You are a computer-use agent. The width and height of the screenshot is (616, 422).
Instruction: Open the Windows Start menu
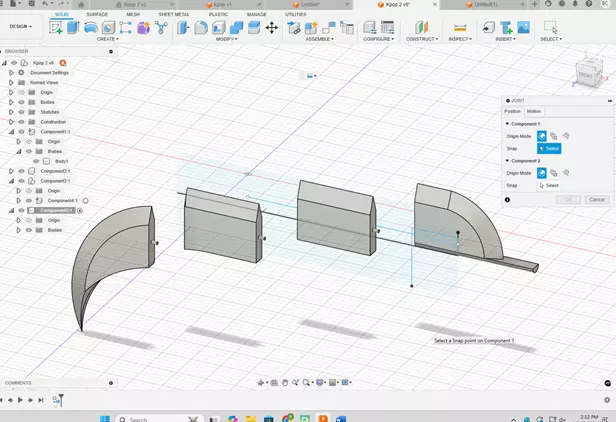[105, 419]
